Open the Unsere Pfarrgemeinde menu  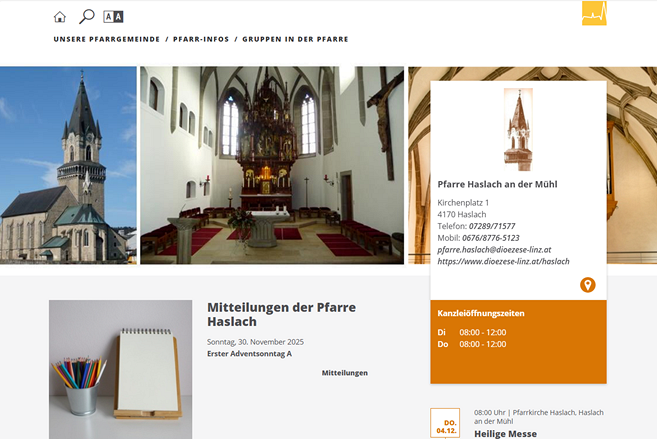[107, 39]
